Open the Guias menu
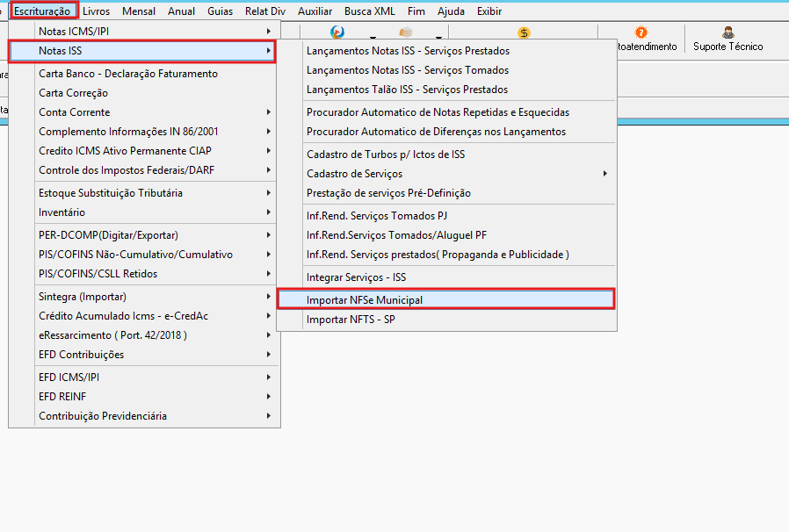 coord(220,11)
